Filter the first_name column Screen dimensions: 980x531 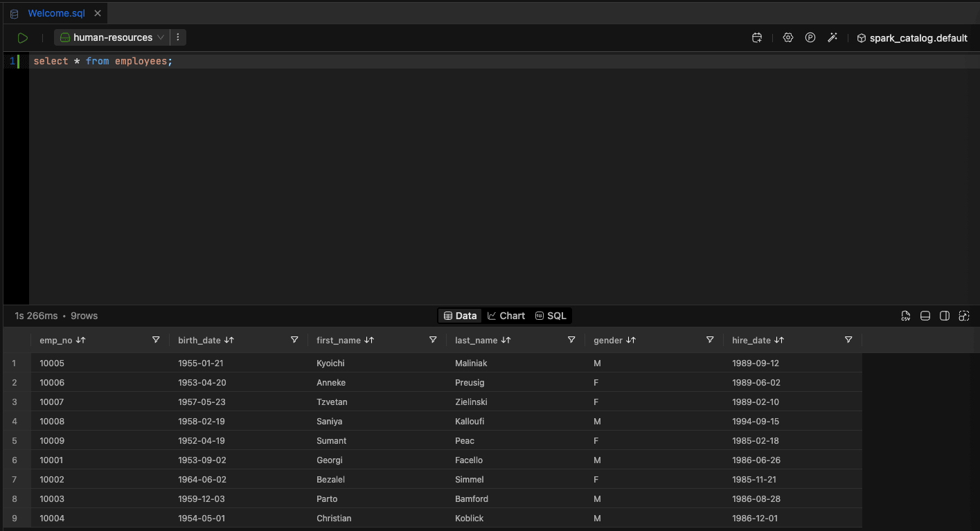pos(433,340)
